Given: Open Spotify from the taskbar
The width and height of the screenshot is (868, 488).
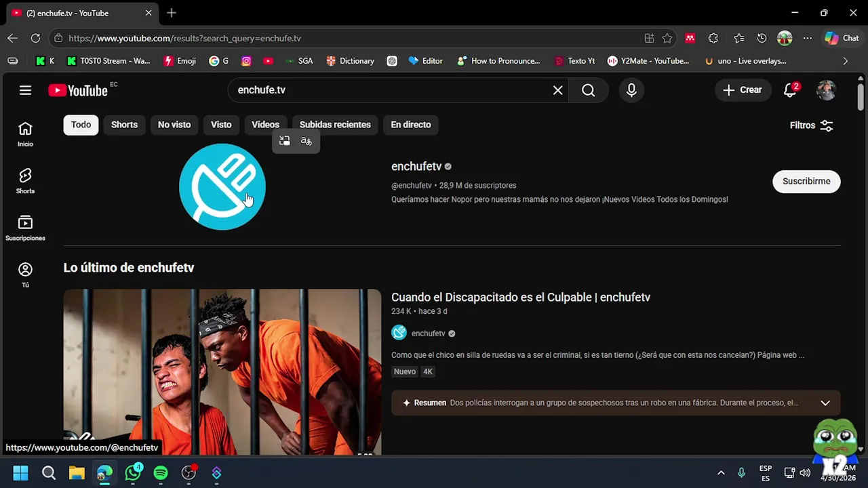Looking at the screenshot, I should [x=161, y=473].
